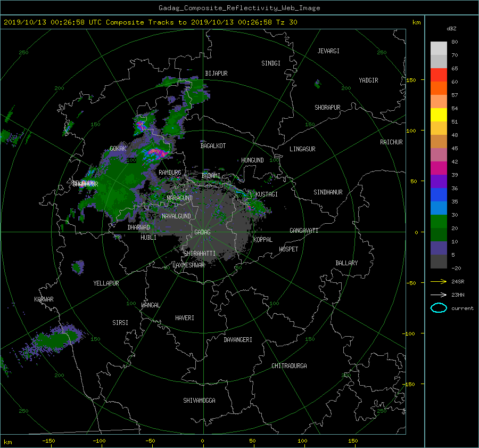Click the white 23MN arrow legend icon

(439, 295)
